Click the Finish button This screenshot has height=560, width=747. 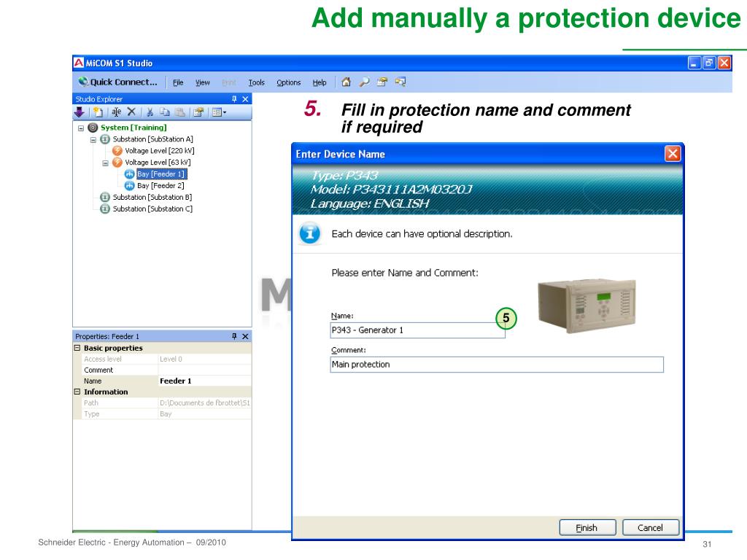tap(587, 528)
